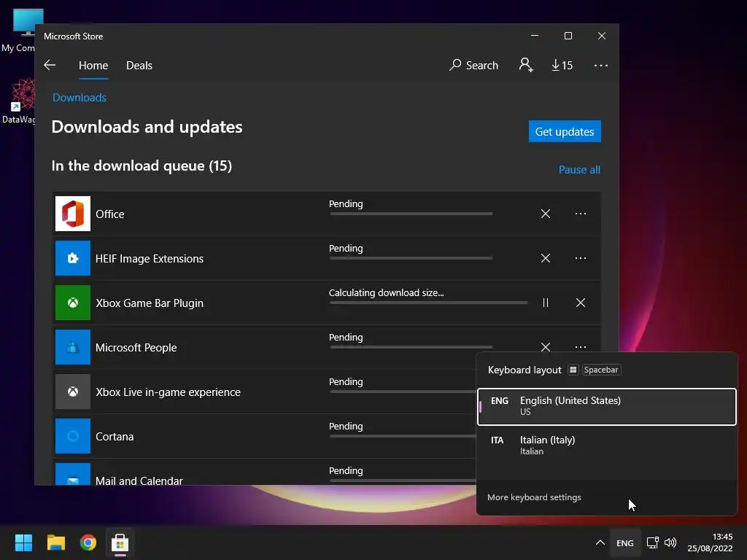
Task: Click Xbox Live in-game experience icon
Action: 73,392
